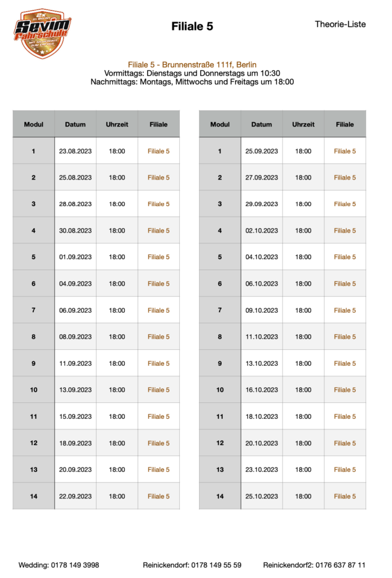Click the 18:00 time in the 11.09.2023 row
This screenshot has height=578, width=392.
click(117, 364)
